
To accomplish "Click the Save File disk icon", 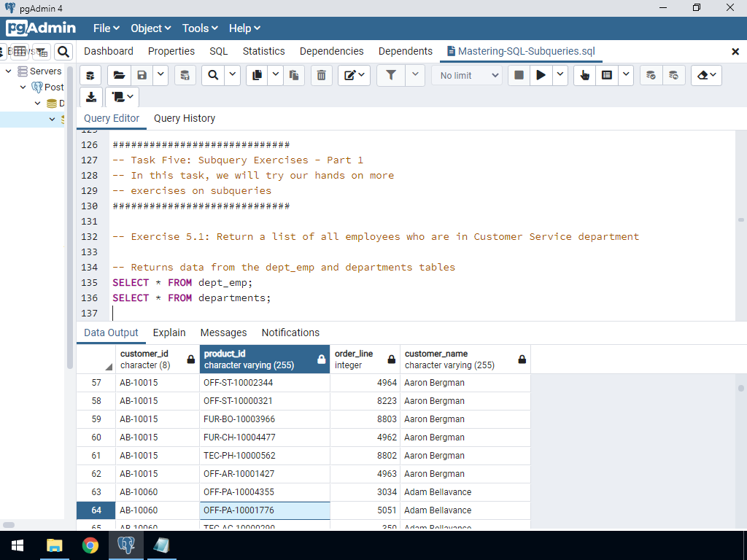I will (x=142, y=75).
